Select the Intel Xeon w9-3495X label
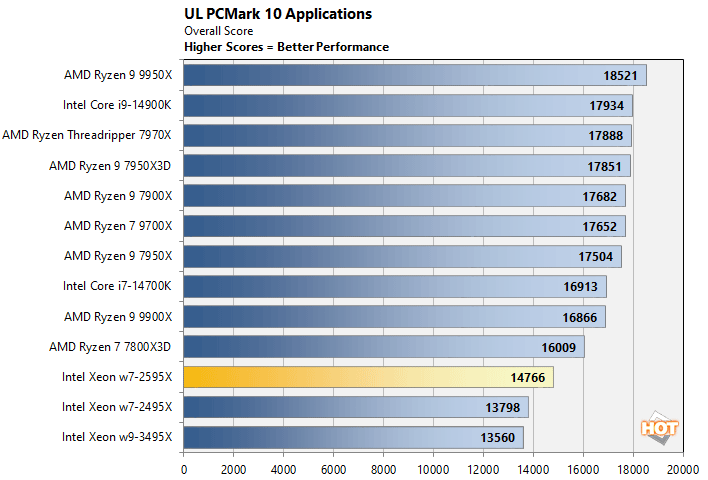The width and height of the screenshot is (708, 480). (x=117, y=437)
